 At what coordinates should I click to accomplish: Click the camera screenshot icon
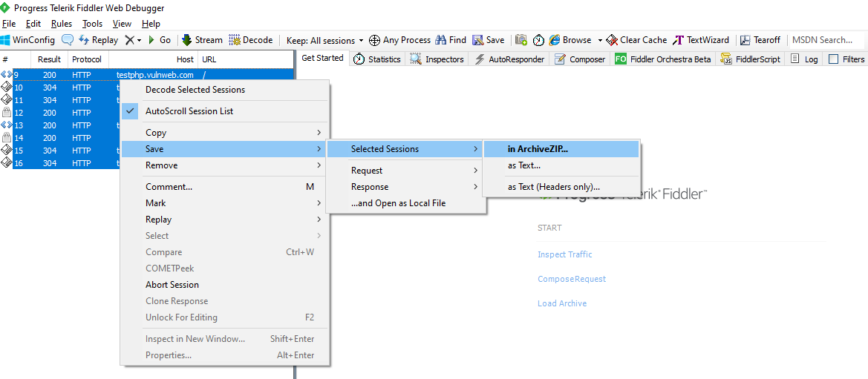pyautogui.click(x=521, y=40)
